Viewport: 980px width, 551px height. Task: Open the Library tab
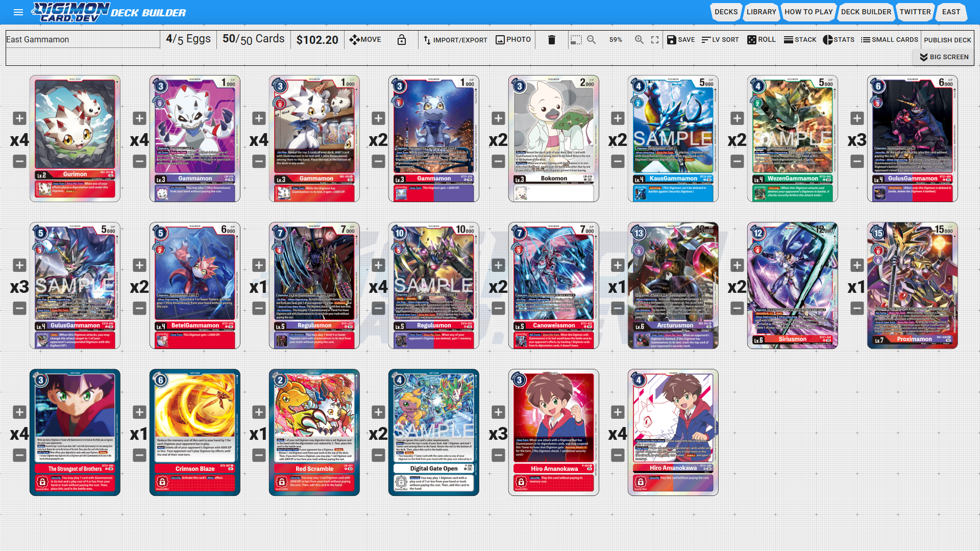pos(761,12)
